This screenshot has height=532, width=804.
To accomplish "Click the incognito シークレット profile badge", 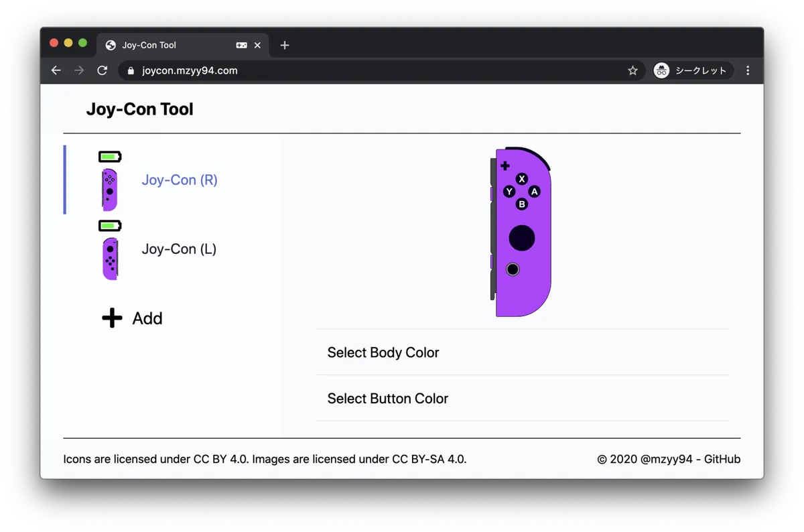I will tap(693, 70).
